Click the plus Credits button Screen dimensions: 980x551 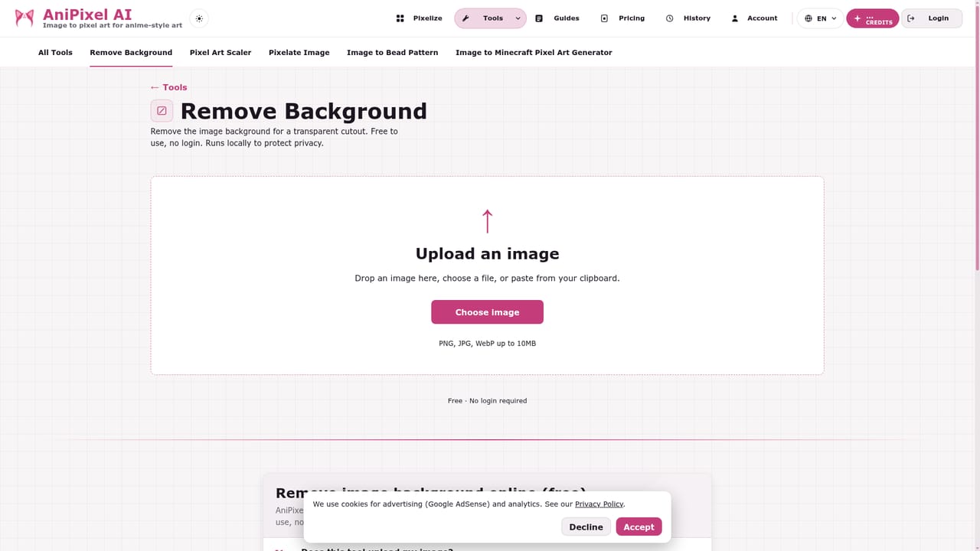click(872, 18)
